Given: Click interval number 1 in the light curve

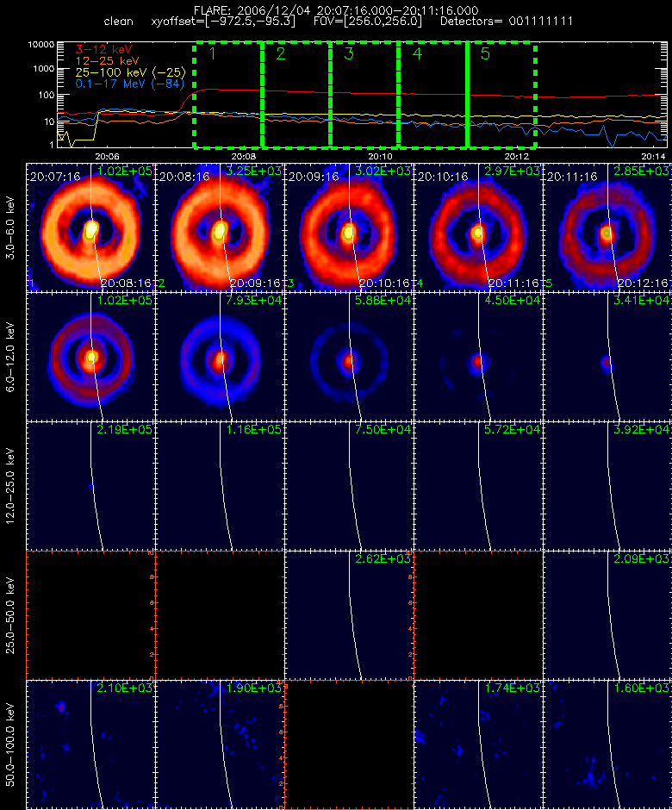Looking at the screenshot, I should click(x=212, y=53).
